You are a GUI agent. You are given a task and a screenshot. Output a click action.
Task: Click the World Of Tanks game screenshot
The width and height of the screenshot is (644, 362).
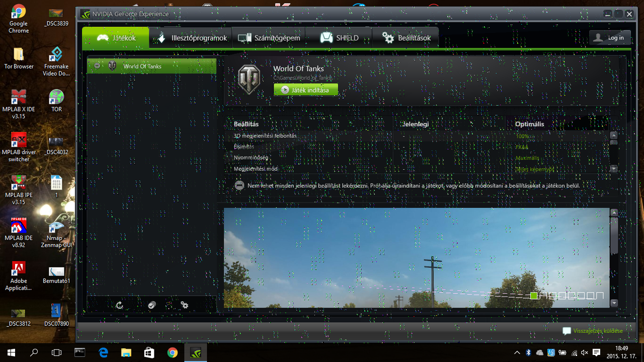click(417, 258)
